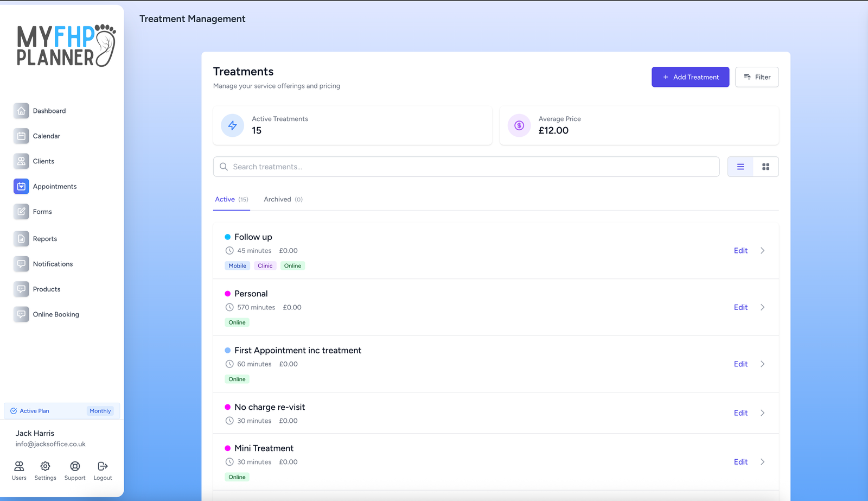
Task: Select the Online tag on Follow up
Action: click(292, 265)
